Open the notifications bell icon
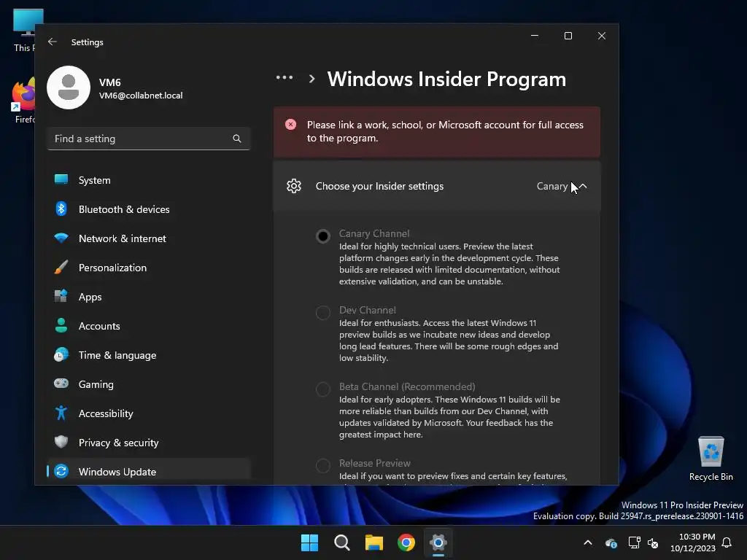Screen dimensions: 747x560 [x=727, y=542]
